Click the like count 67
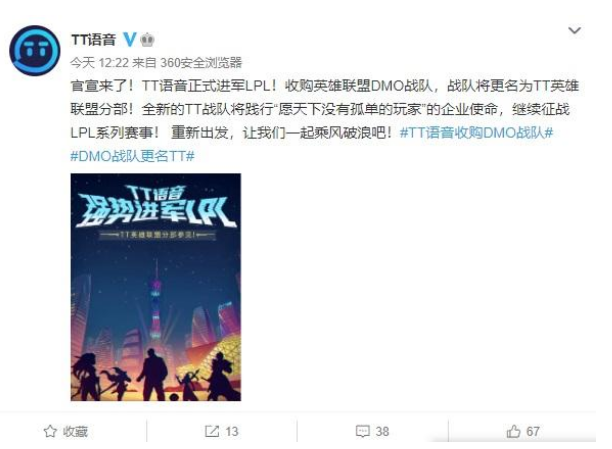This screenshot has height=449, width=612. 533,431
